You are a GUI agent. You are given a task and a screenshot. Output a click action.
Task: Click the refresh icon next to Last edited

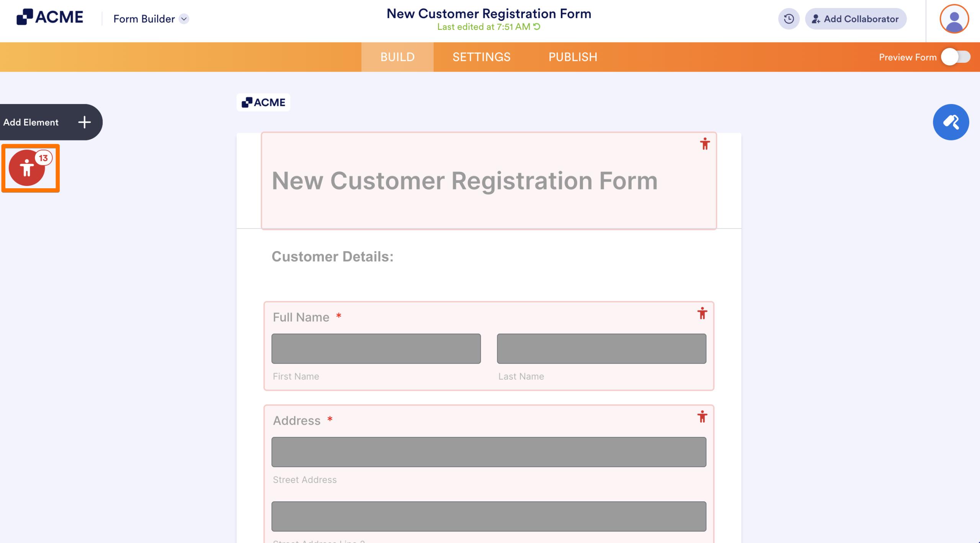point(537,26)
